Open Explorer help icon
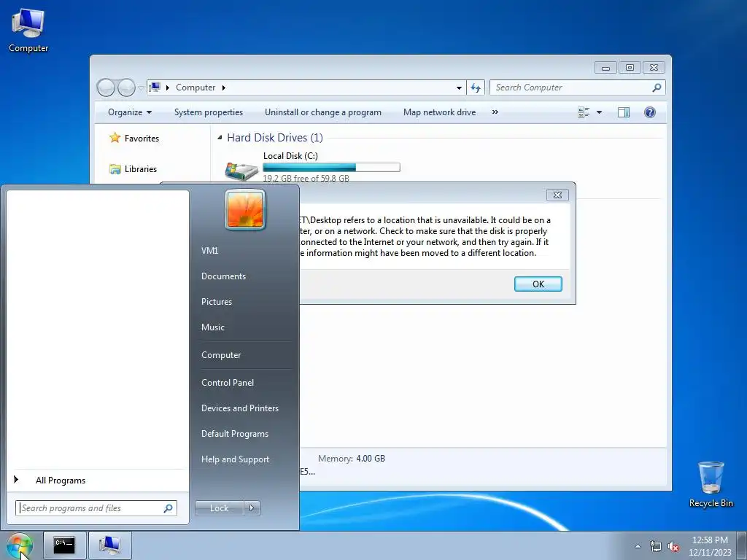The image size is (747, 560). (x=650, y=112)
